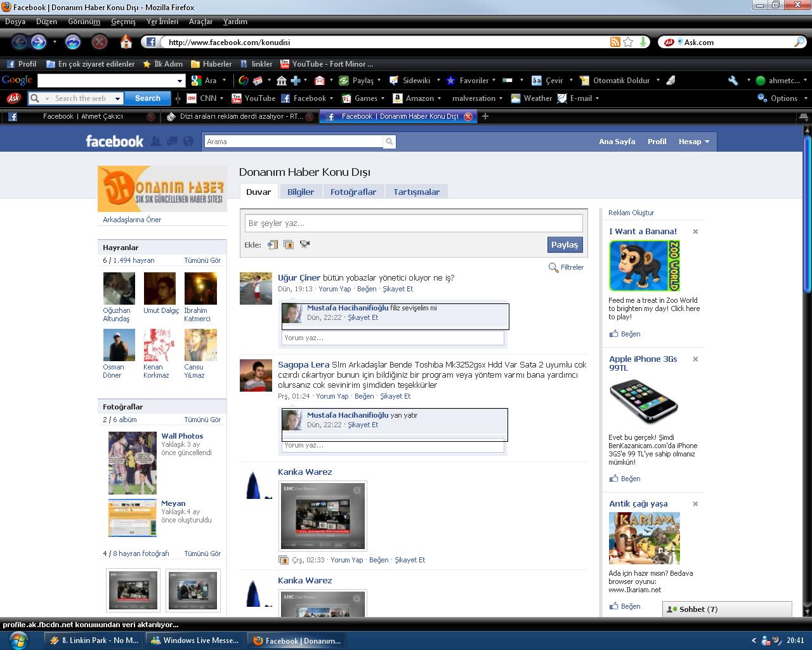This screenshot has width=812, height=650.
Task: Open the Wall Photos album thumbnail
Action: click(x=133, y=463)
